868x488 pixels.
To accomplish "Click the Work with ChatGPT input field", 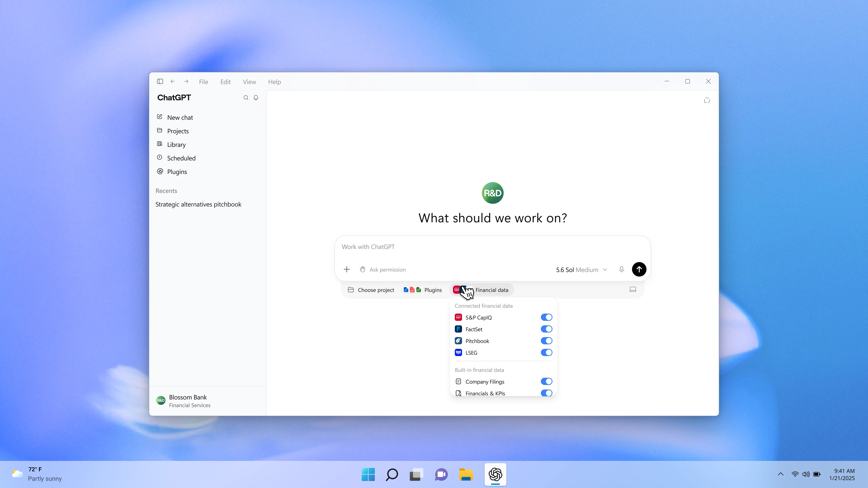I will pos(492,247).
